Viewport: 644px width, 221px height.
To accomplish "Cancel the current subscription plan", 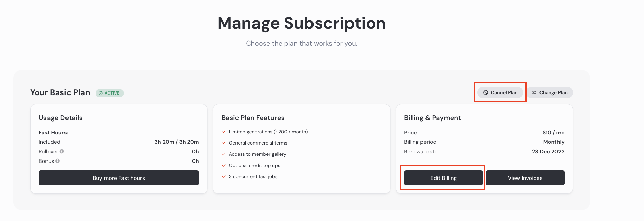I will coord(500,92).
